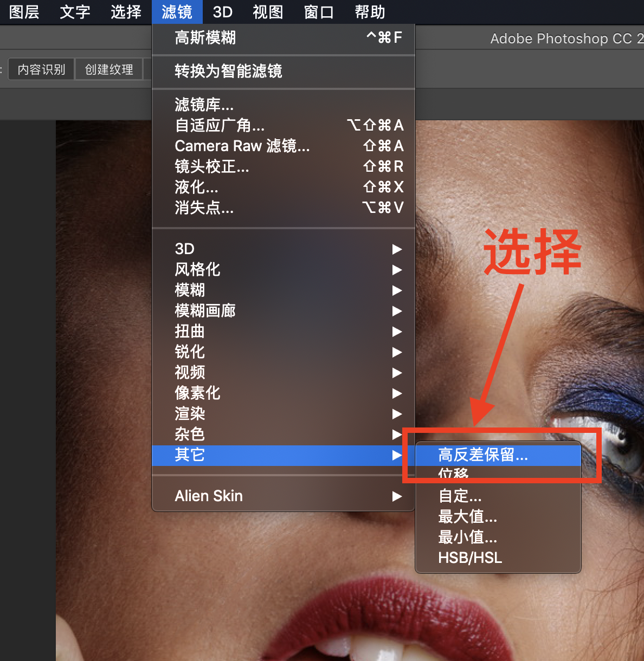The height and width of the screenshot is (661, 644).
Task: Select 镜头校正... filter
Action: [x=284, y=166]
